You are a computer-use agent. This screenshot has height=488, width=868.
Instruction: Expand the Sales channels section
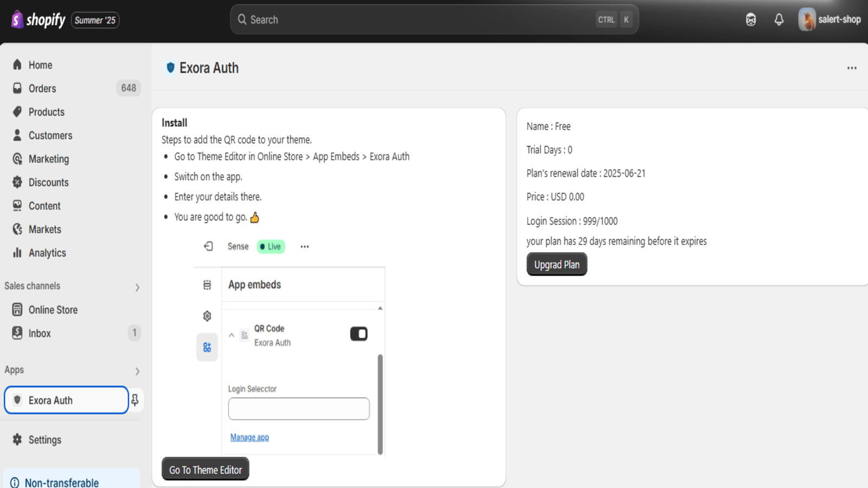coord(137,287)
